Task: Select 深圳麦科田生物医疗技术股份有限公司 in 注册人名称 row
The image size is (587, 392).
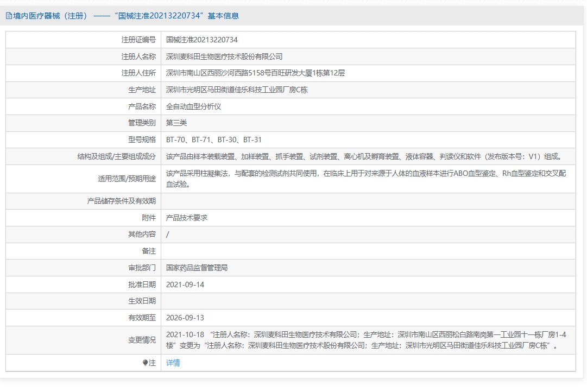Action: [224, 56]
